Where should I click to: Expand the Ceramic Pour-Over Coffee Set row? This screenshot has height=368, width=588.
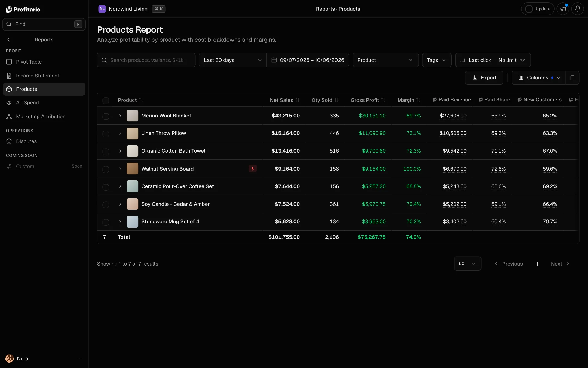[120, 186]
